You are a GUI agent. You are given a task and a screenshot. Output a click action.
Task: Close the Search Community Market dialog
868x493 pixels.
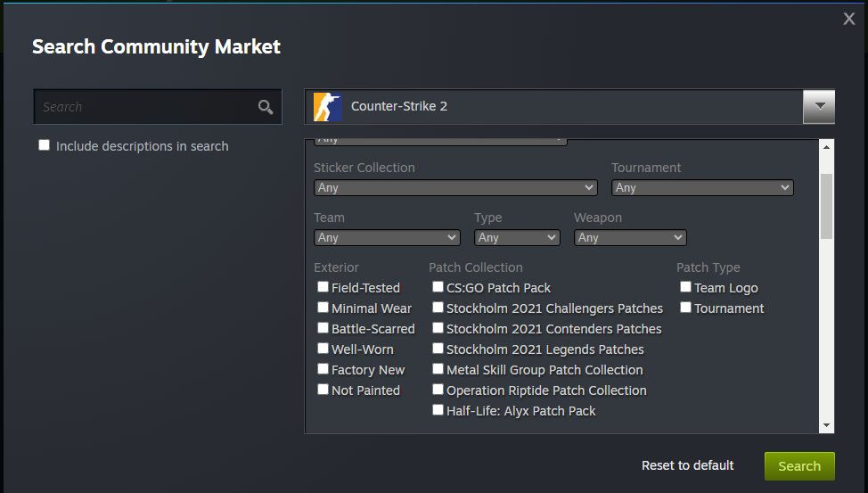pos(848,19)
